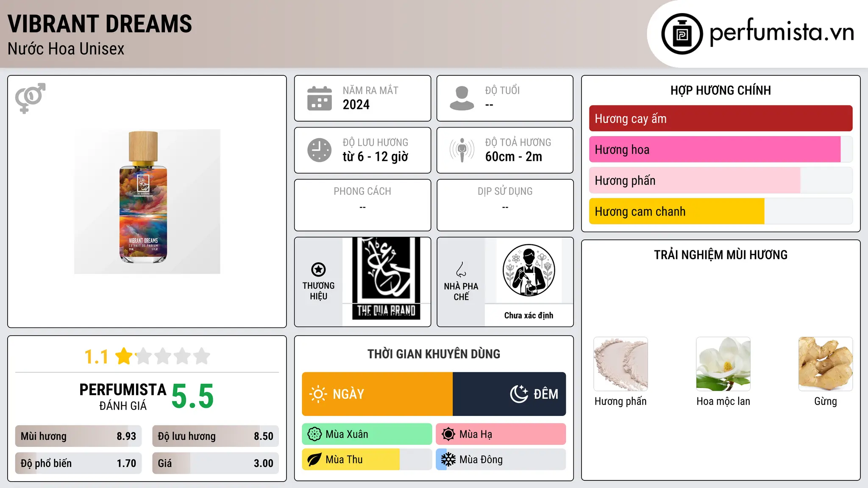The image size is (868, 488).
Task: Click the person icon beside Độ tuổi
Action: 462,98
